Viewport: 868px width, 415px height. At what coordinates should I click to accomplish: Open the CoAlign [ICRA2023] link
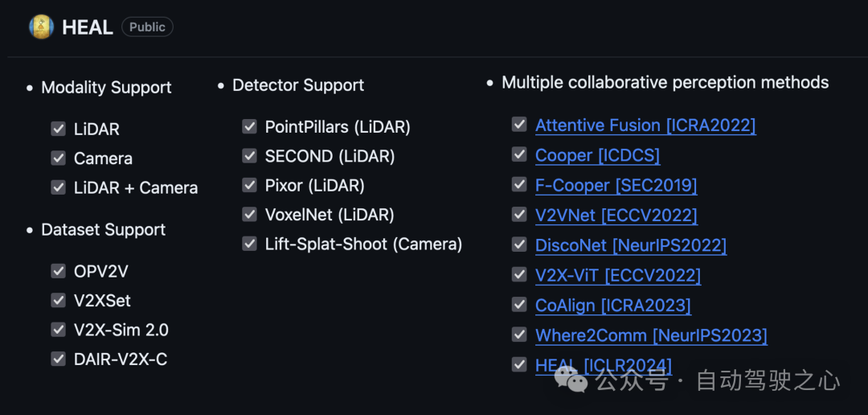pyautogui.click(x=612, y=305)
